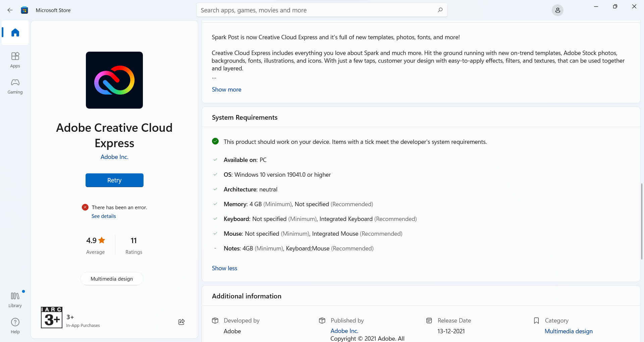This screenshot has height=342, width=644.
Task: Click the Multimedia design tag button
Action: pos(112,279)
